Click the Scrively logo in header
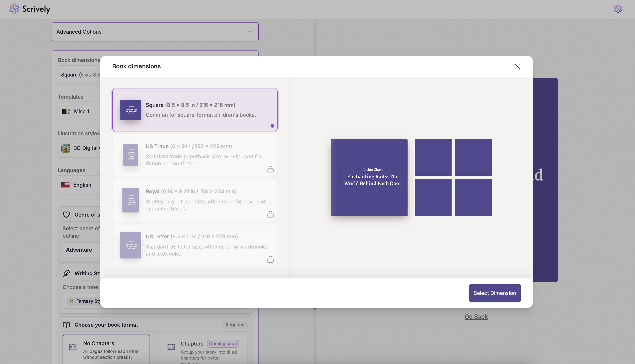This screenshot has height=364, width=635. click(x=30, y=9)
